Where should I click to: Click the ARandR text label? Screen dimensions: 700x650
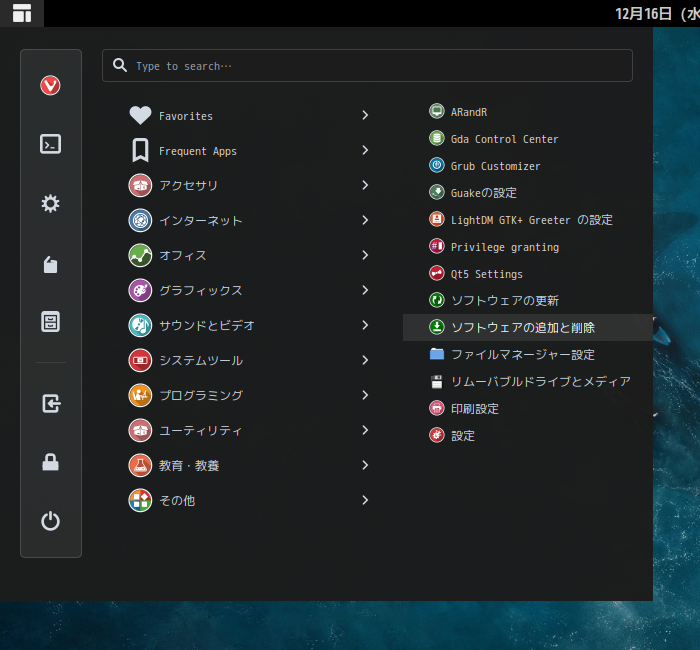[x=469, y=112]
